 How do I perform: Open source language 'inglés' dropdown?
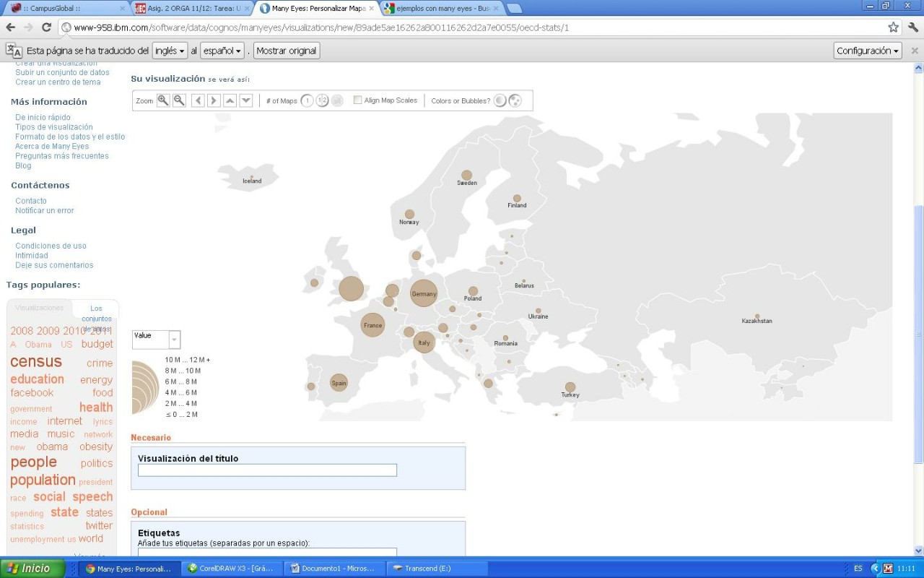coord(170,51)
